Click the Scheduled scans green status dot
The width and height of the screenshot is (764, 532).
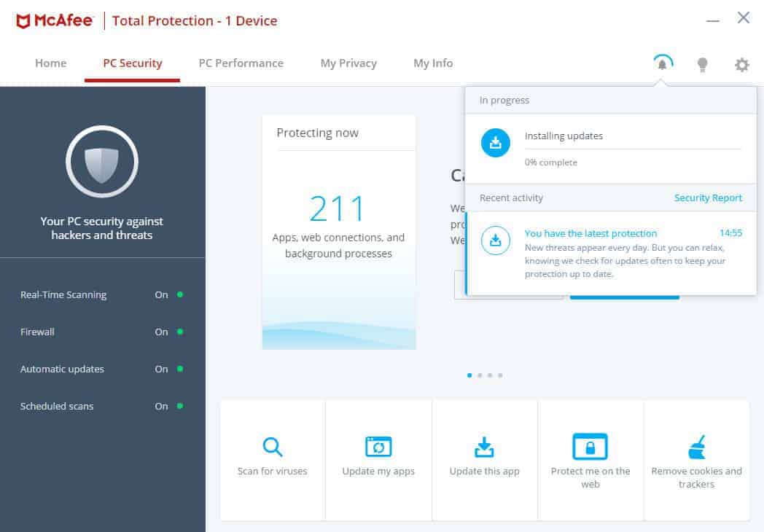click(180, 406)
